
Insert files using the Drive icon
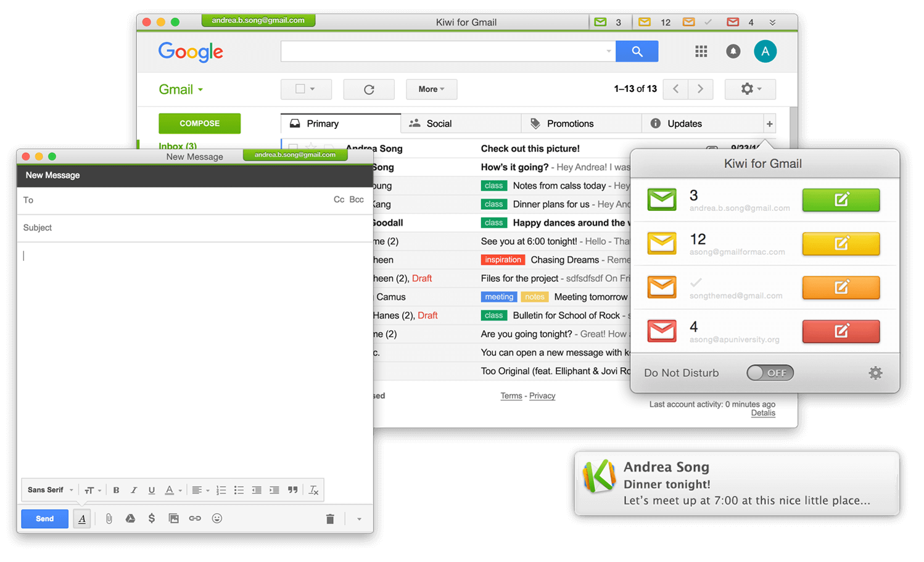130,519
